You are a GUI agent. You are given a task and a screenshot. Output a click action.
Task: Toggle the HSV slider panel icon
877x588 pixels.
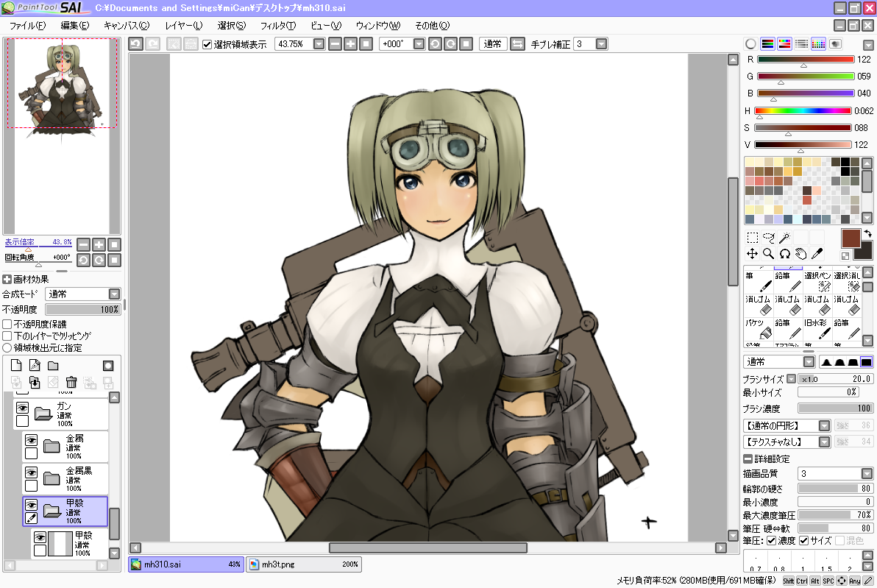785,43
